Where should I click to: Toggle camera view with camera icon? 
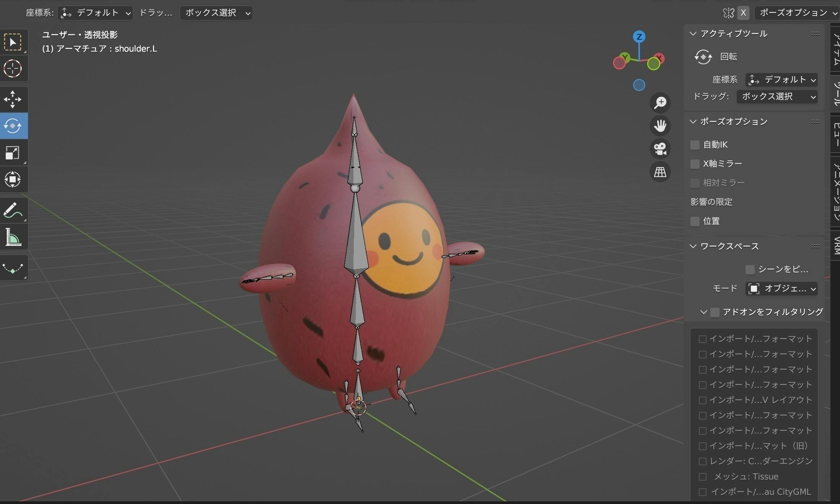(x=660, y=149)
